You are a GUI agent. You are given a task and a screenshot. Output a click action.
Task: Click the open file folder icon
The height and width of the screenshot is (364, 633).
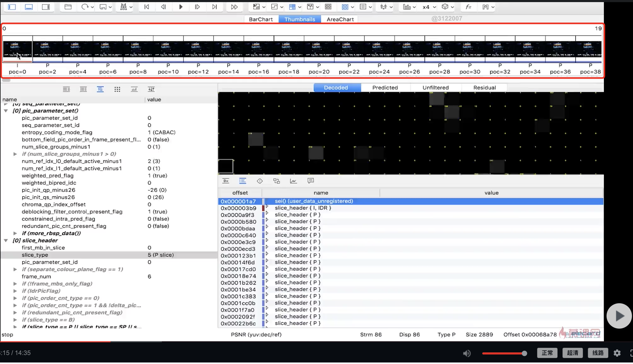pyautogui.click(x=68, y=7)
